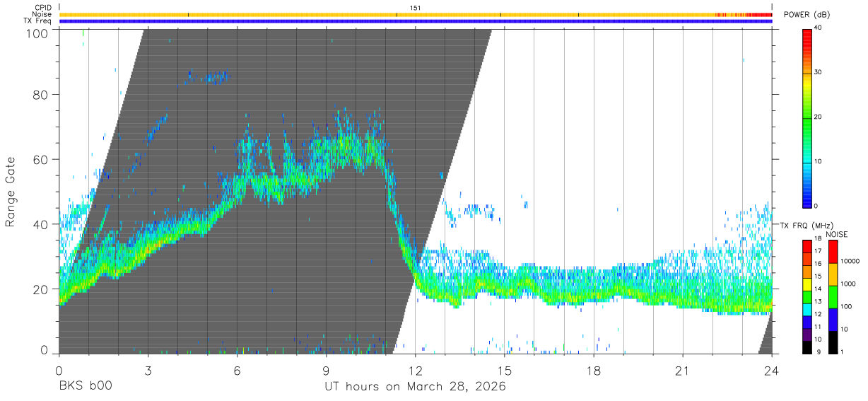Click the 10000 label on noise scale

(850, 262)
